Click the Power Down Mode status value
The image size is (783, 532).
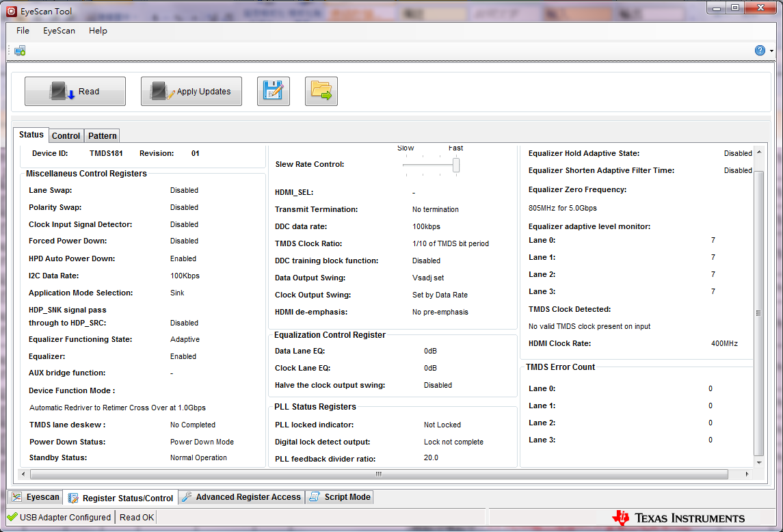(x=202, y=442)
